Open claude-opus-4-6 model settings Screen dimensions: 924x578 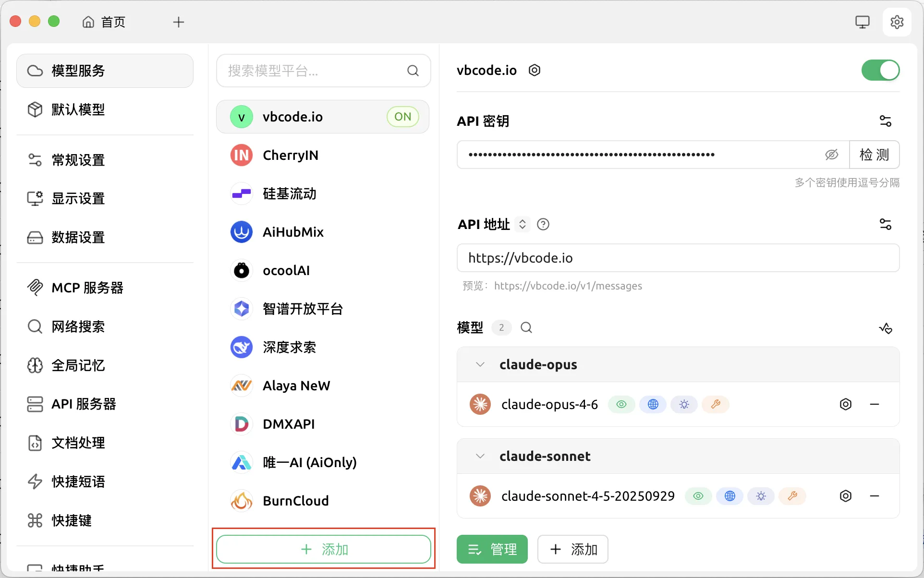pyautogui.click(x=846, y=404)
